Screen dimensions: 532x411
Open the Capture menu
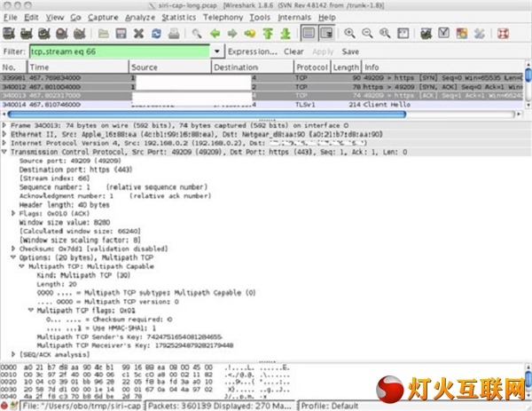pyautogui.click(x=103, y=18)
